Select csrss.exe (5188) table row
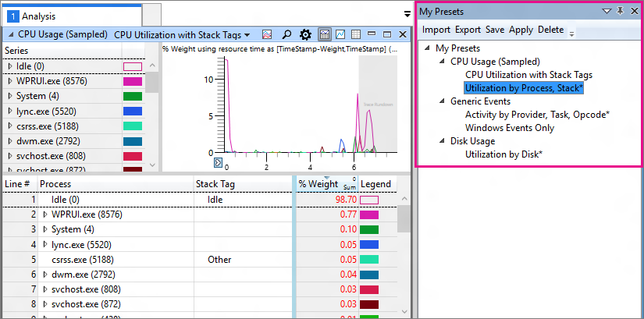 (x=200, y=260)
